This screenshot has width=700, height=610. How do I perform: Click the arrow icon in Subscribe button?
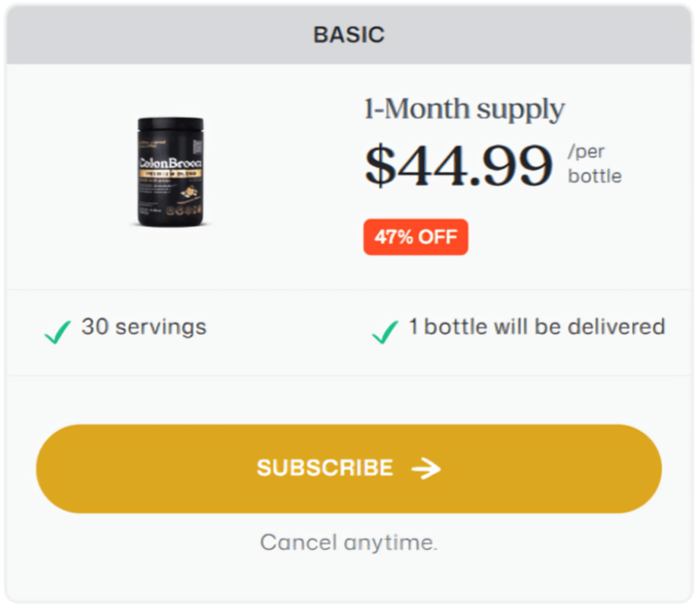[426, 469]
